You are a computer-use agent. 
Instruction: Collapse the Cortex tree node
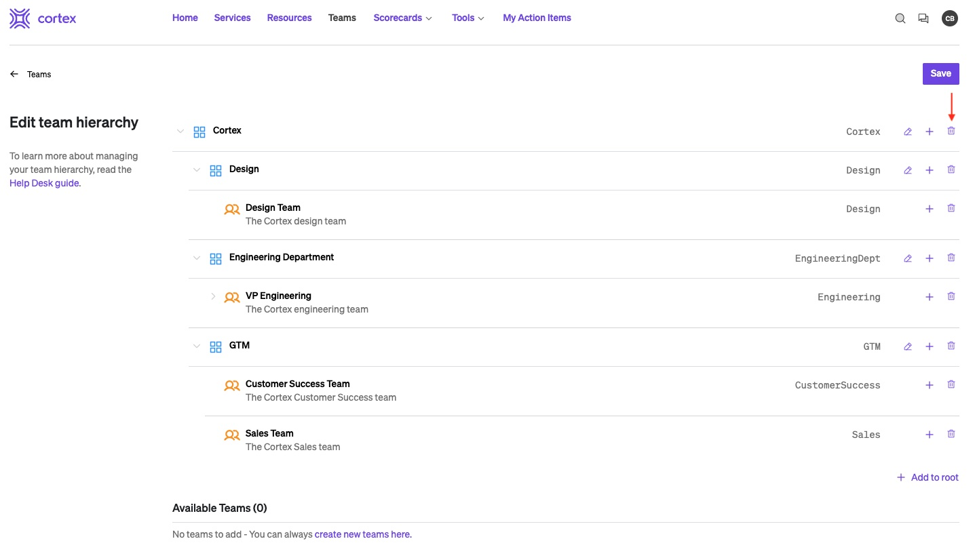180,132
